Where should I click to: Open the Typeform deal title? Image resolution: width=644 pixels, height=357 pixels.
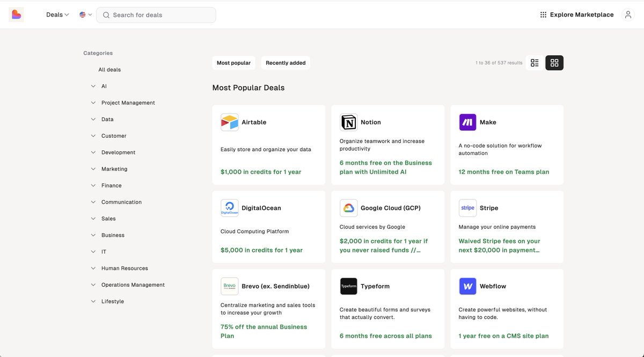375,286
